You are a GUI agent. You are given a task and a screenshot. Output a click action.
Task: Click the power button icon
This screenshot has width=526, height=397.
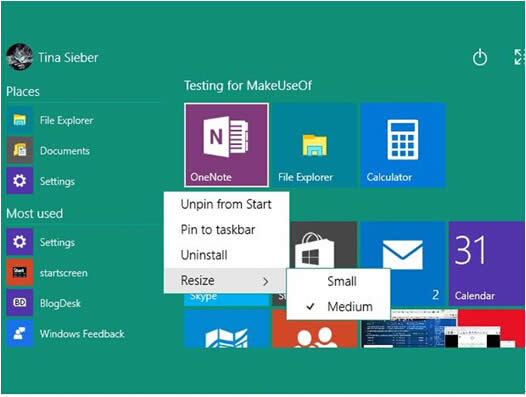coord(480,57)
